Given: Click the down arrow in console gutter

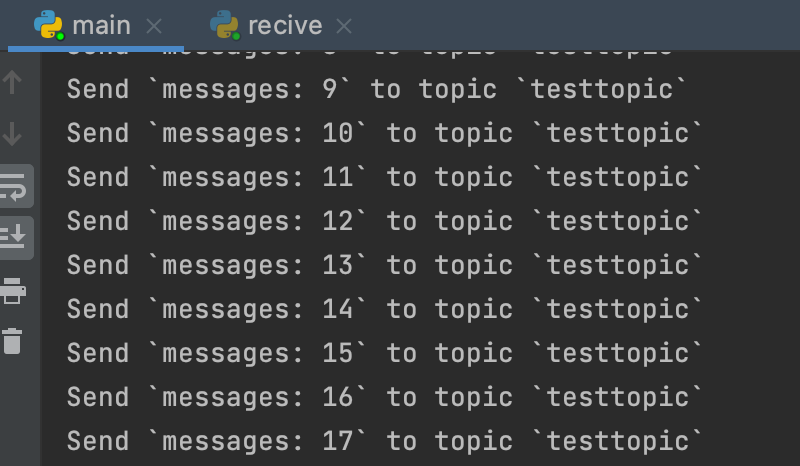Looking at the screenshot, I should coord(13,134).
